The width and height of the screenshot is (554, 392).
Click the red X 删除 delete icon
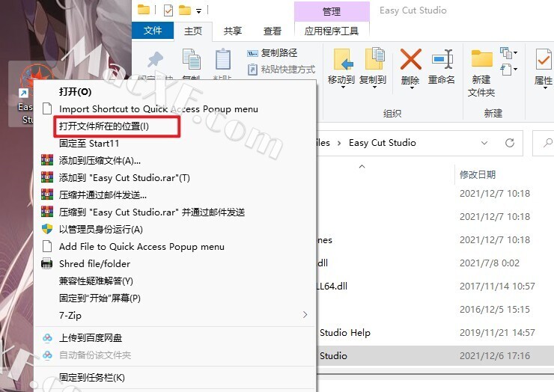click(410, 59)
